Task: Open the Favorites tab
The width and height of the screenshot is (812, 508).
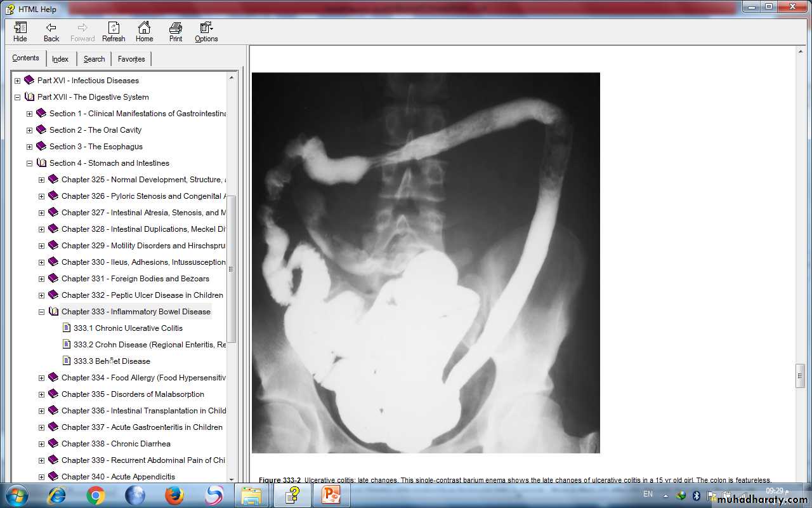Action: [131, 59]
